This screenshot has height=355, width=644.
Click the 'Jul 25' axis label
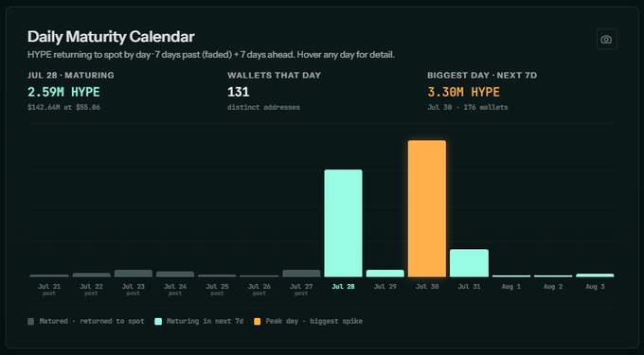(217, 287)
